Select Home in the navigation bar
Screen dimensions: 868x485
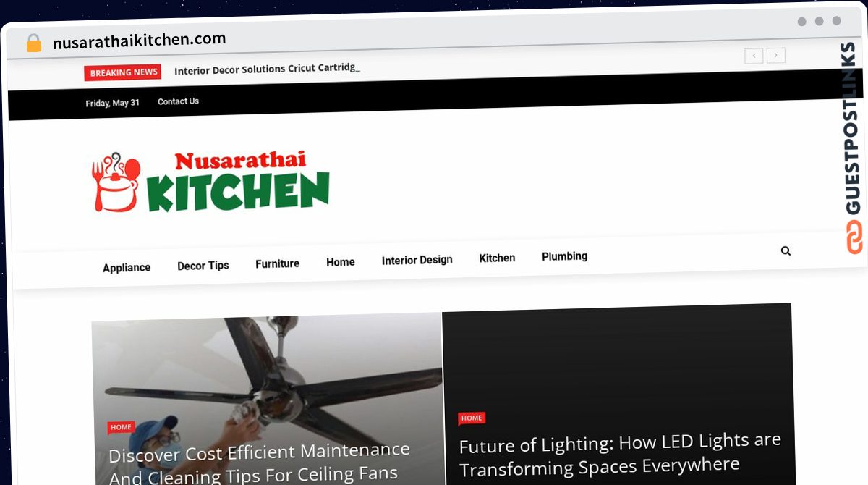[x=340, y=262]
